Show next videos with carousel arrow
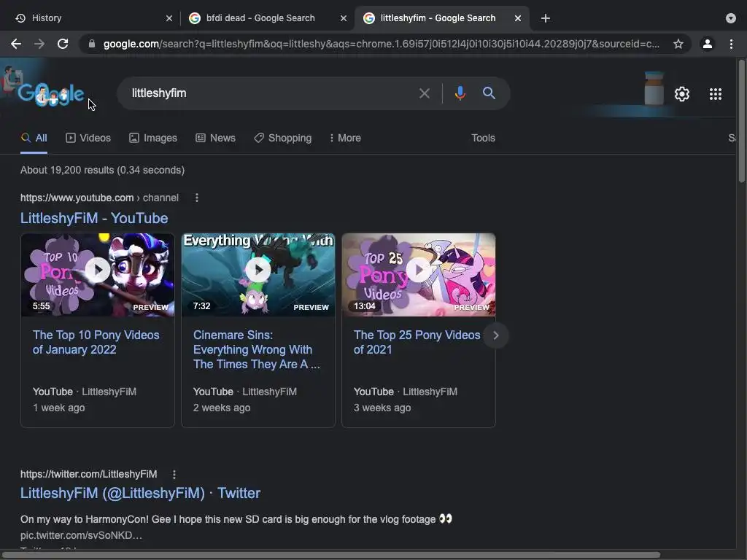747x560 pixels. [495, 335]
